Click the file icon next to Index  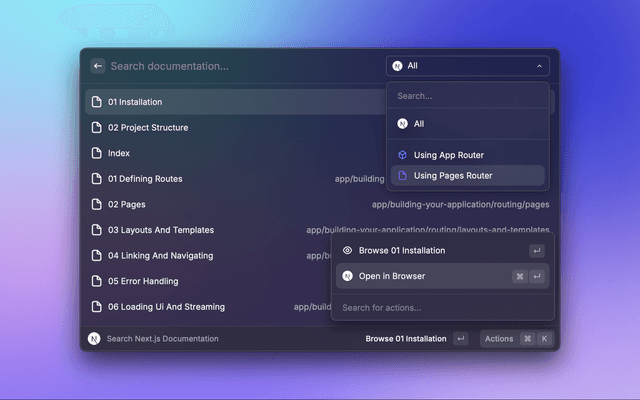click(x=97, y=153)
